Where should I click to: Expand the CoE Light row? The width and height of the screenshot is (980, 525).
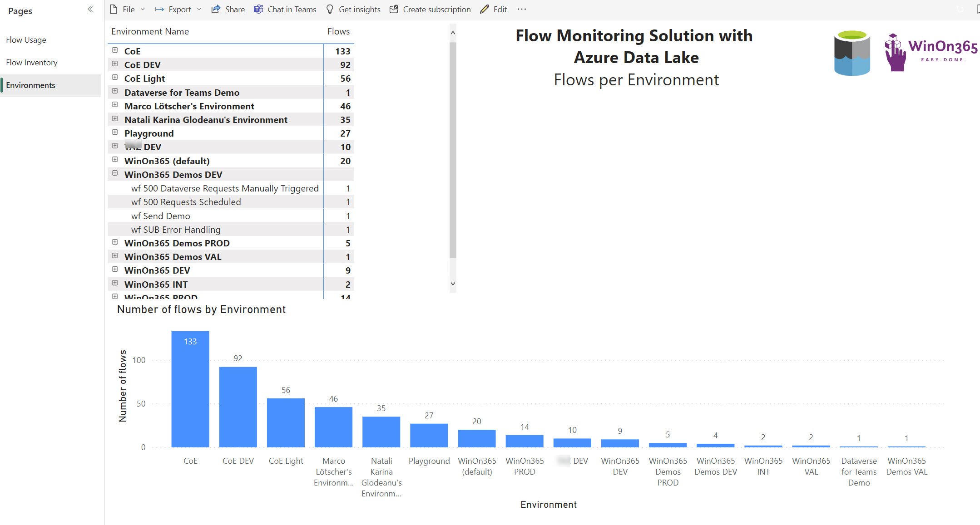tap(115, 77)
